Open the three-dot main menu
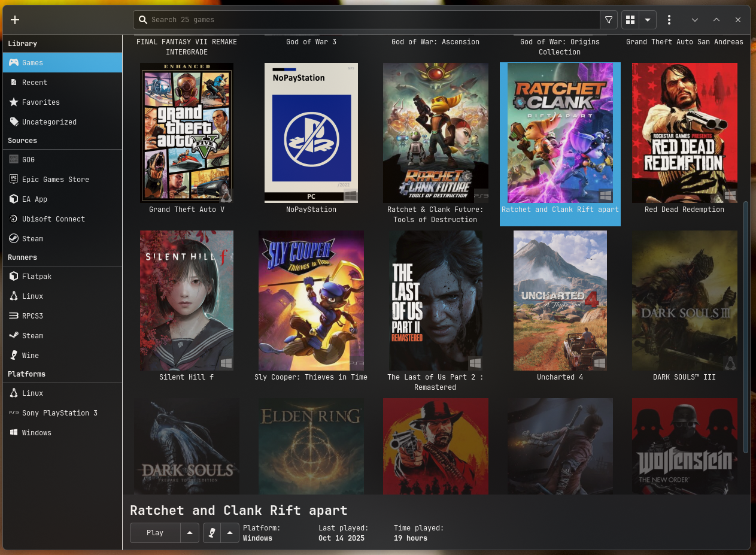This screenshot has height=555, width=756. pyautogui.click(x=669, y=20)
